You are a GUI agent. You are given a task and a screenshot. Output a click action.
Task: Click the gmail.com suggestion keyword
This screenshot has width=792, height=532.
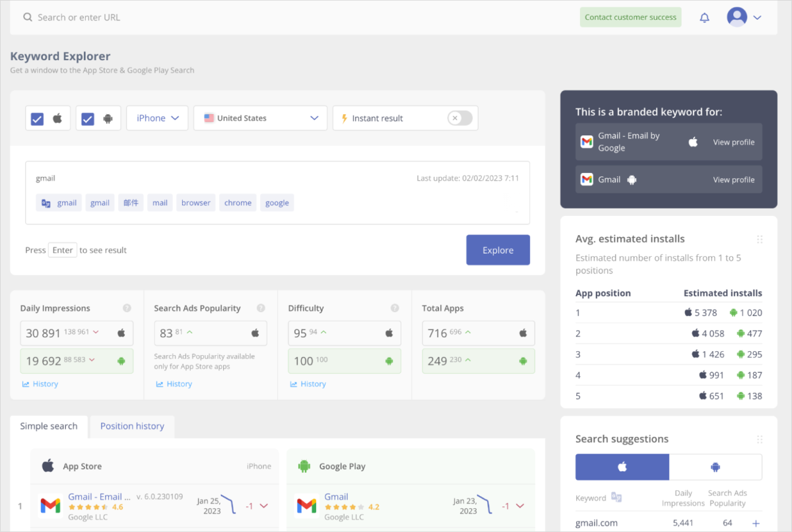pyautogui.click(x=597, y=523)
